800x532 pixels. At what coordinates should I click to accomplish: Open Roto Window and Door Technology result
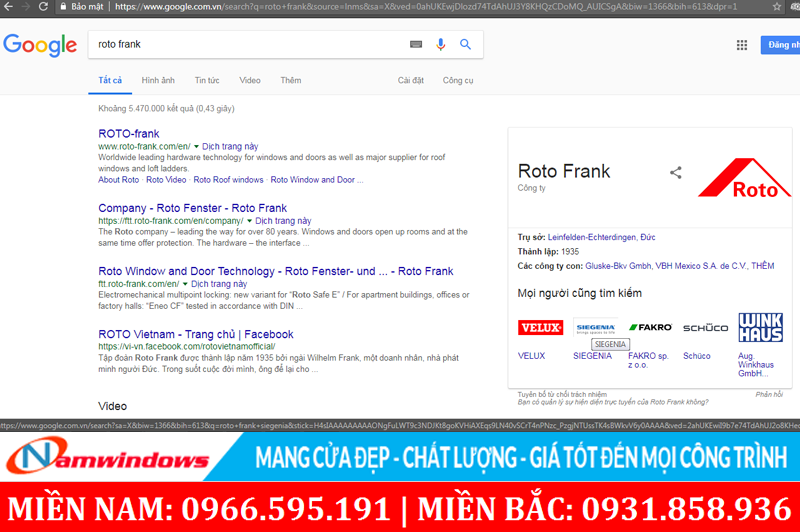[x=276, y=271]
